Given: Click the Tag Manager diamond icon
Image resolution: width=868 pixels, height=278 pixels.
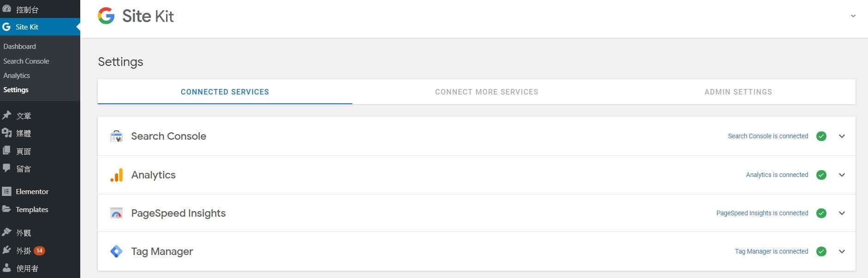Looking at the screenshot, I should tap(116, 251).
